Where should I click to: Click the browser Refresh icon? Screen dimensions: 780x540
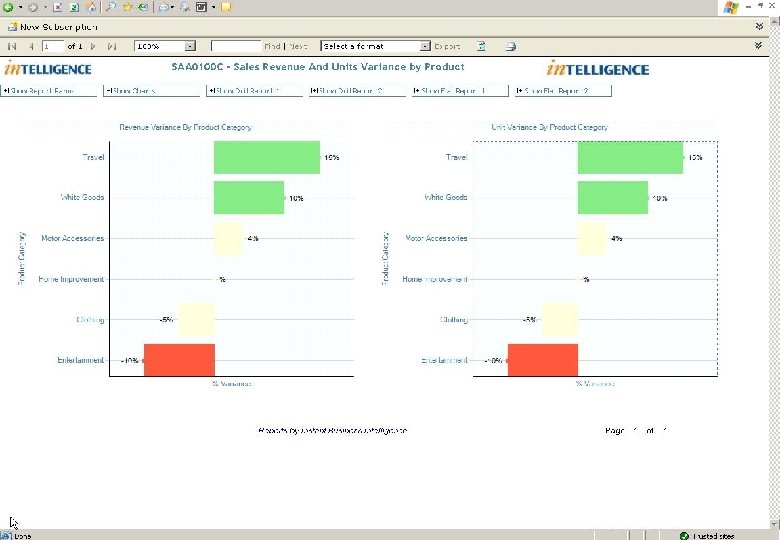pos(74,7)
